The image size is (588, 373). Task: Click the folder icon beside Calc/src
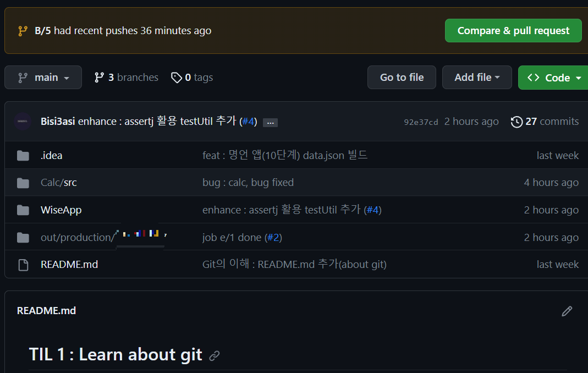pos(23,183)
